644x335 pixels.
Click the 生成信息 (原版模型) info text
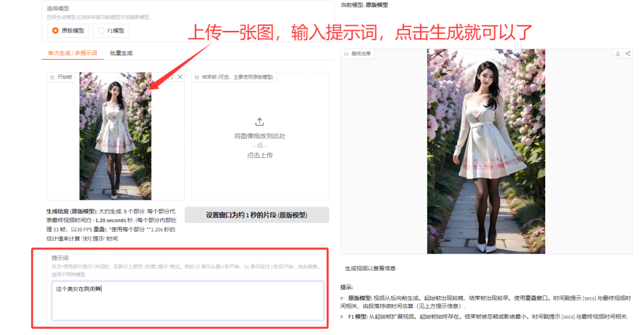tap(111, 225)
